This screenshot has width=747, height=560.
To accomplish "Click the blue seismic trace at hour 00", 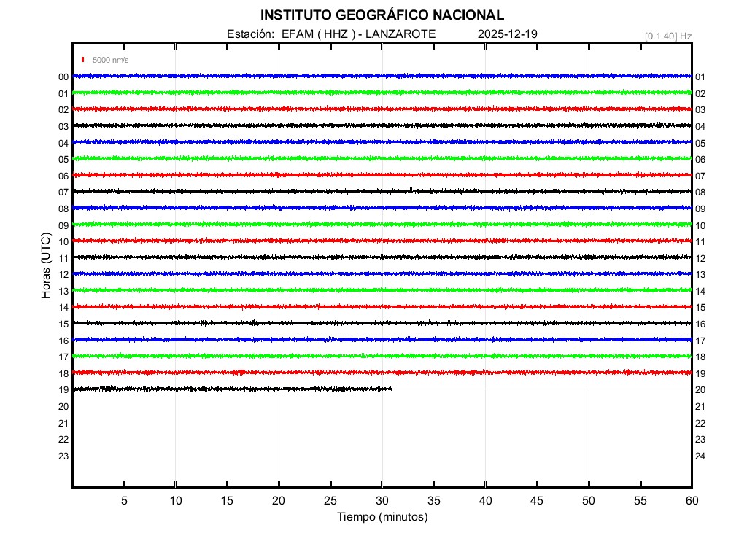I will (x=382, y=76).
